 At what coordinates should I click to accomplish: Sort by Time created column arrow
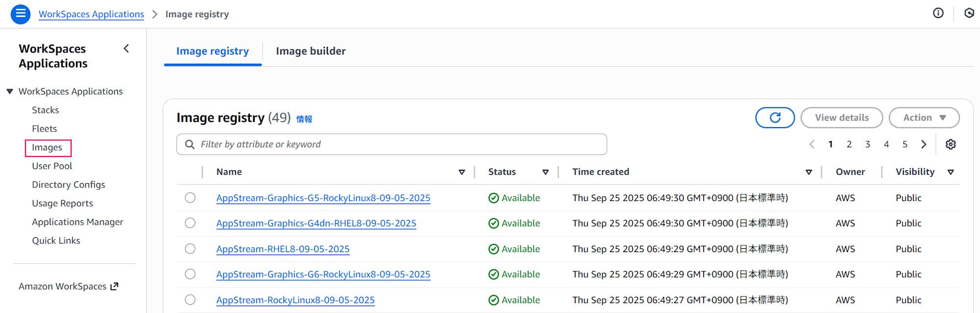click(x=809, y=172)
